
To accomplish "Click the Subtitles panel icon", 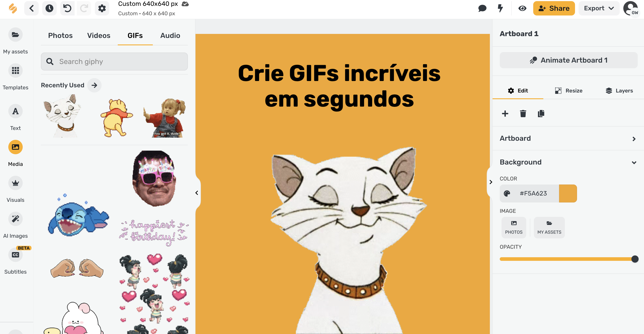I will tap(15, 255).
